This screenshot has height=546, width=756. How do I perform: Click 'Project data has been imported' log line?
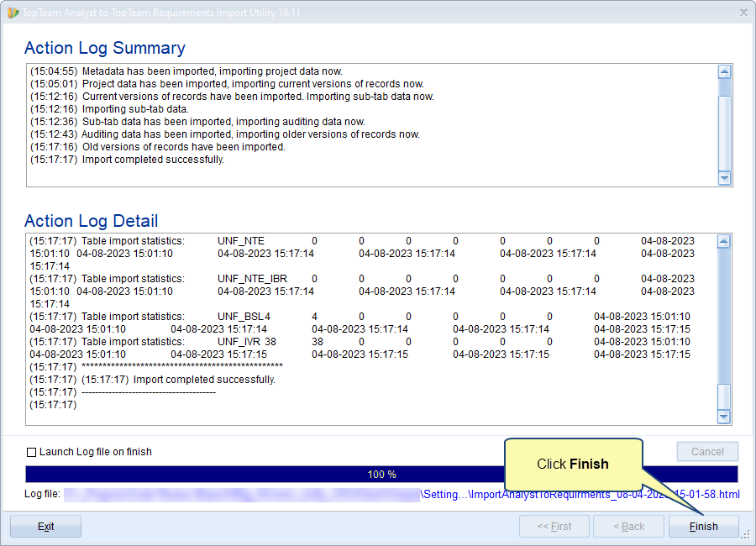(227, 84)
